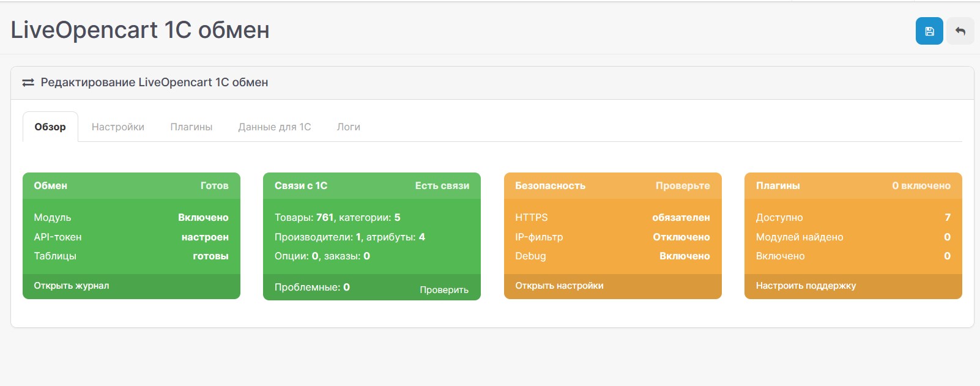
Task: Click the Производители: 1, атрибуты: 4 line
Action: 350,237
